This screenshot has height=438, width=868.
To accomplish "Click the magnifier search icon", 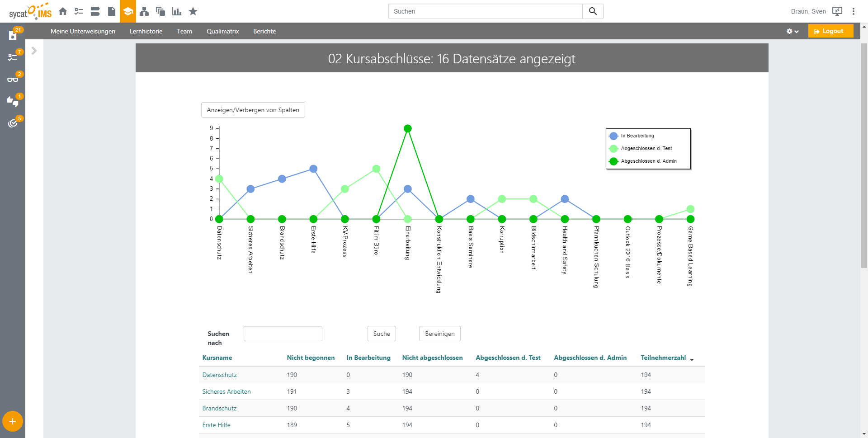I will click(593, 11).
